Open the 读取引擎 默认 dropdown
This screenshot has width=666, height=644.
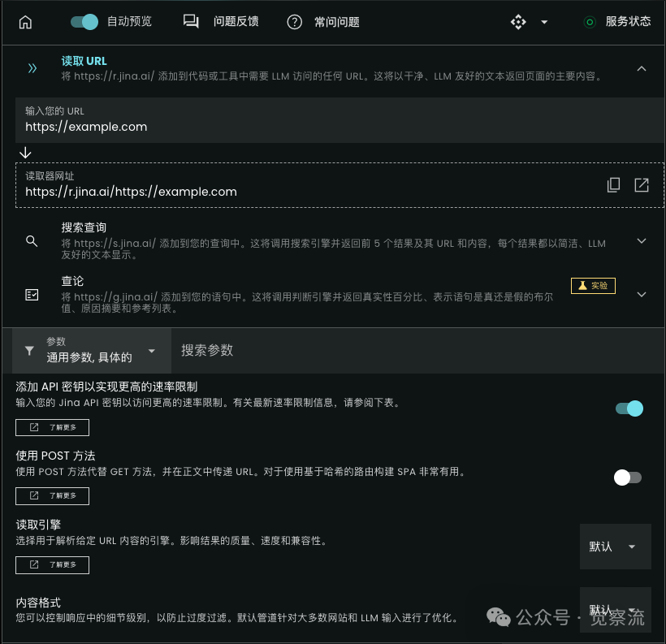(x=615, y=547)
